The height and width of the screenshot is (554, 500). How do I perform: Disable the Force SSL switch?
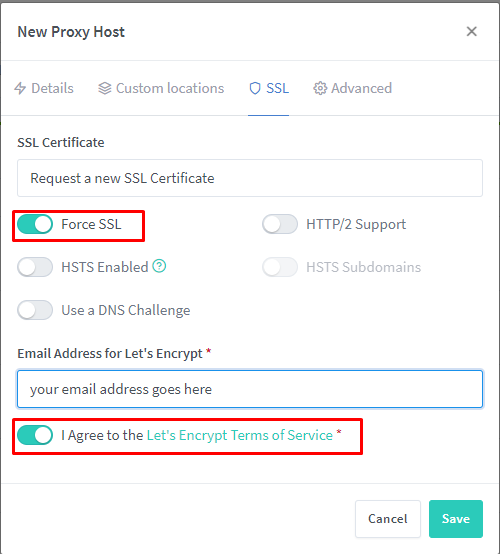[35, 224]
